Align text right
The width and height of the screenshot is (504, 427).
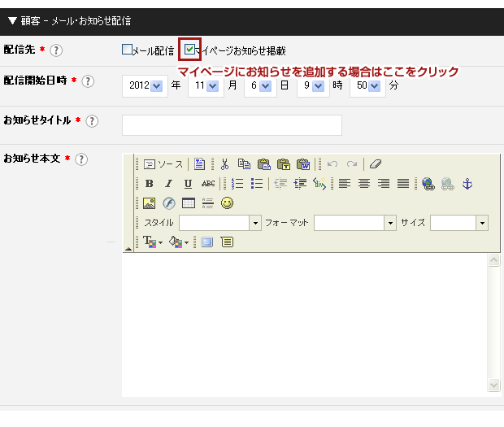tap(384, 184)
